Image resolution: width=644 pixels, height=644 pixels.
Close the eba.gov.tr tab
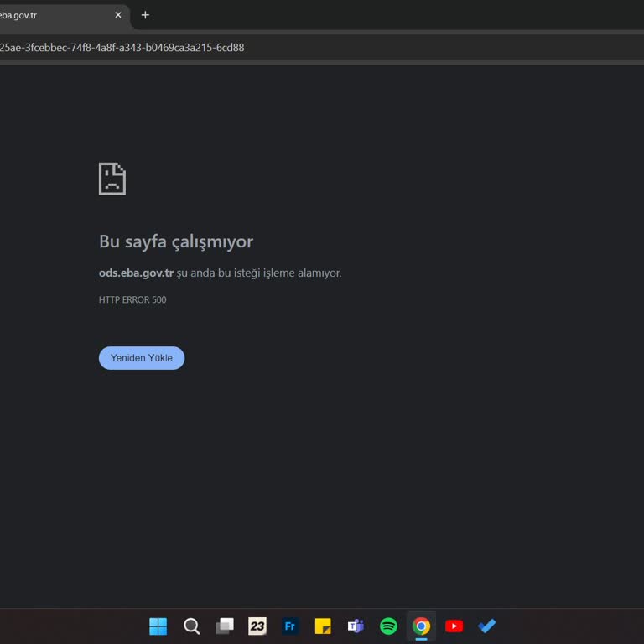pos(118,15)
